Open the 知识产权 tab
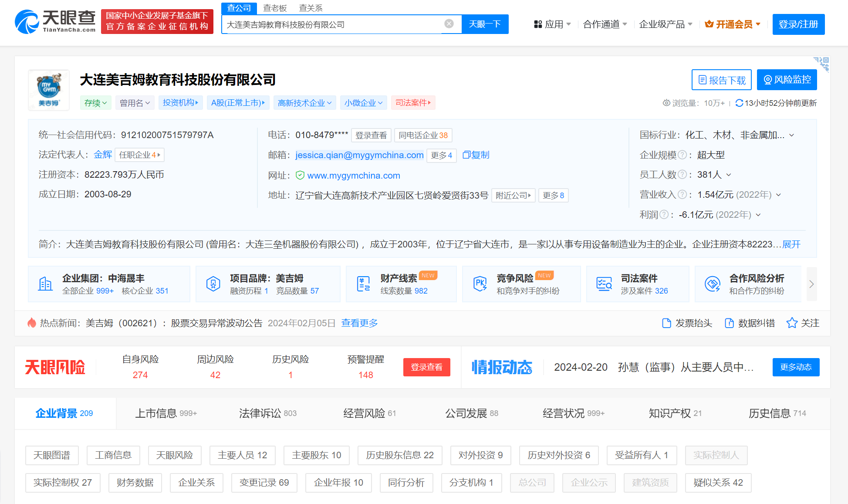The image size is (848, 504). 675,413
